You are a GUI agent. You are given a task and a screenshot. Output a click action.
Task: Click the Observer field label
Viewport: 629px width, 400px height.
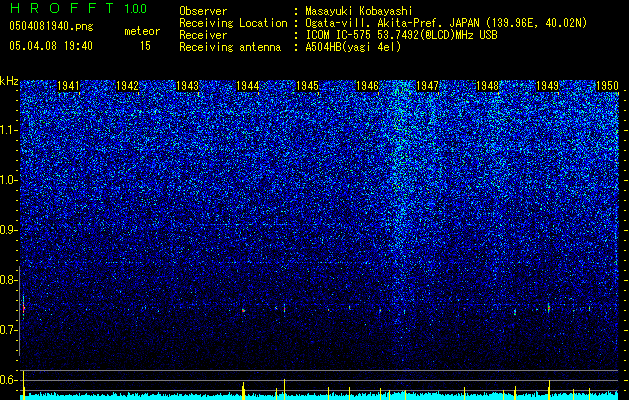point(203,11)
